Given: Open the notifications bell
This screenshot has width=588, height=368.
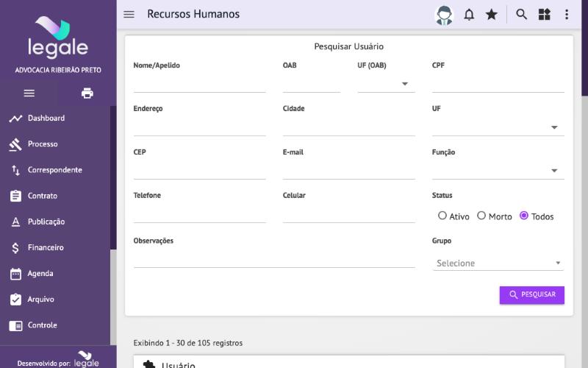Looking at the screenshot, I should 469,15.
